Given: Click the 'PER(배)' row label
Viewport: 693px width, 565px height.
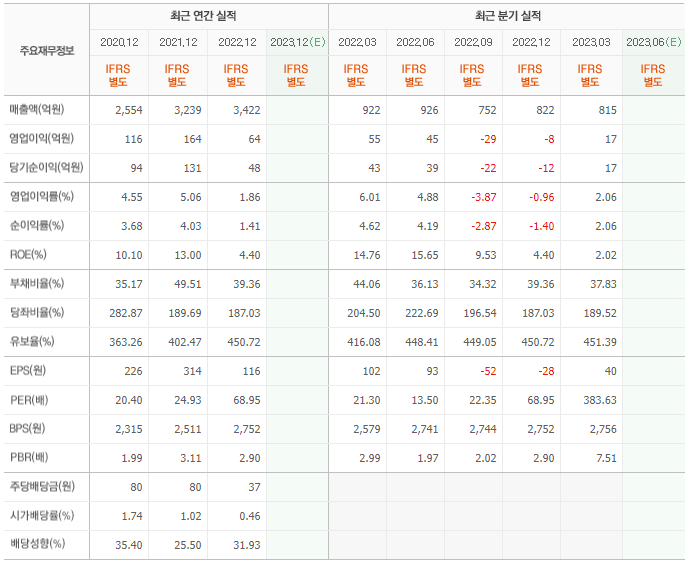Looking at the screenshot, I should [29, 400].
